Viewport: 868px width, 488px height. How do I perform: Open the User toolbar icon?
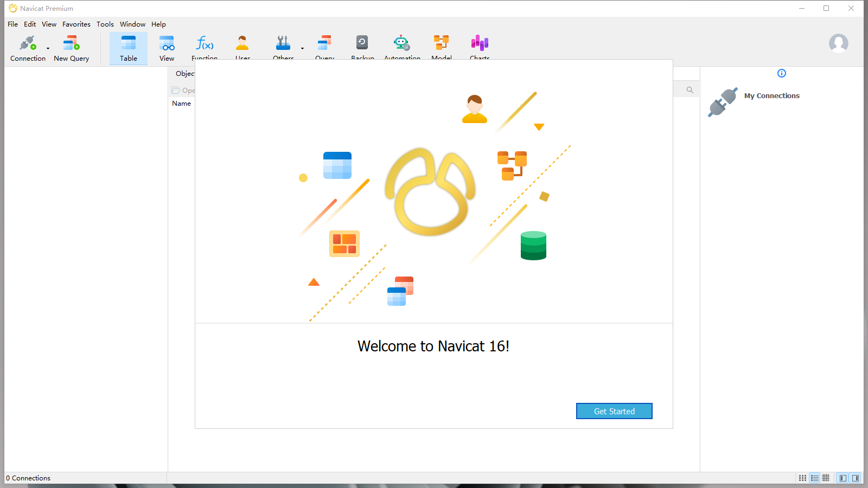pyautogui.click(x=242, y=43)
